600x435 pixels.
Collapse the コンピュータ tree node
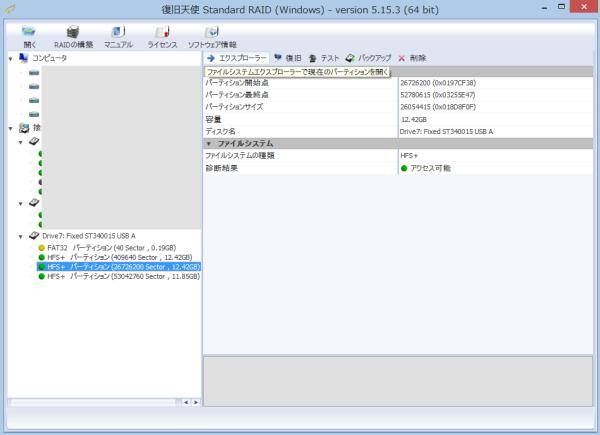(x=10, y=59)
